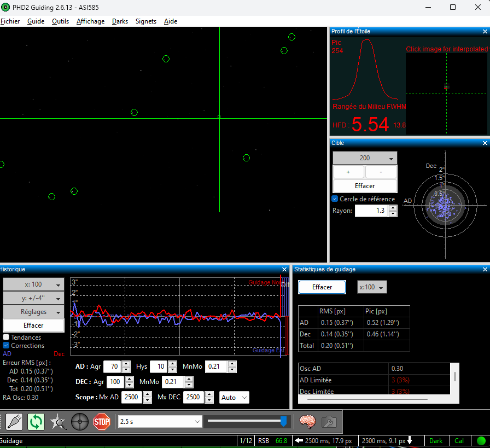Viewport: 490px width, 448px height.
Task: Click the camera settings wrench icon
Action: 329,422
